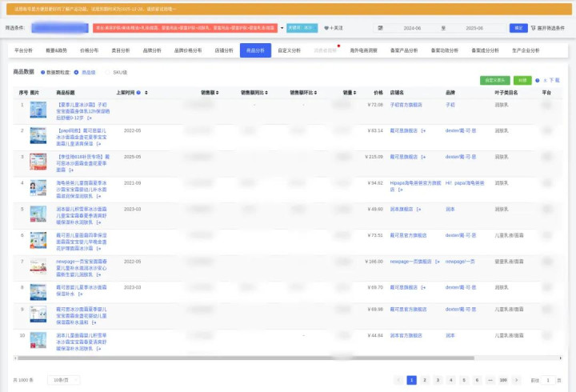This screenshot has width=576, height=392.
Task: Click the pagination ellipsis jump button
Action: click(490, 380)
